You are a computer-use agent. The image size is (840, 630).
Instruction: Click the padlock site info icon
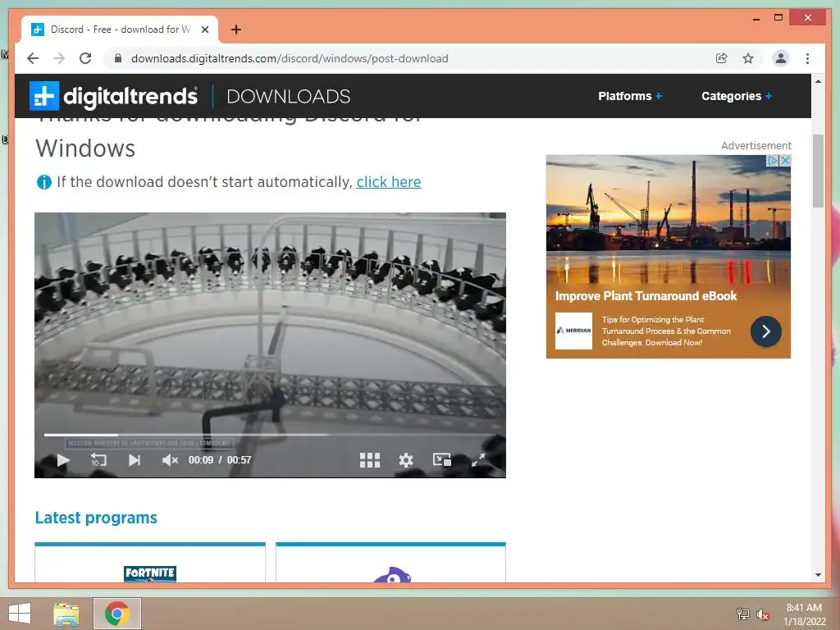point(118,58)
